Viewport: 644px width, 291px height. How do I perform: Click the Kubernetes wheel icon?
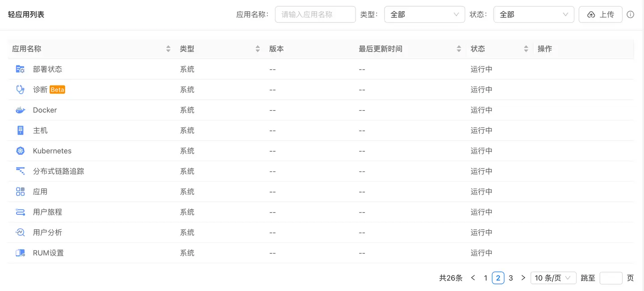tap(20, 151)
